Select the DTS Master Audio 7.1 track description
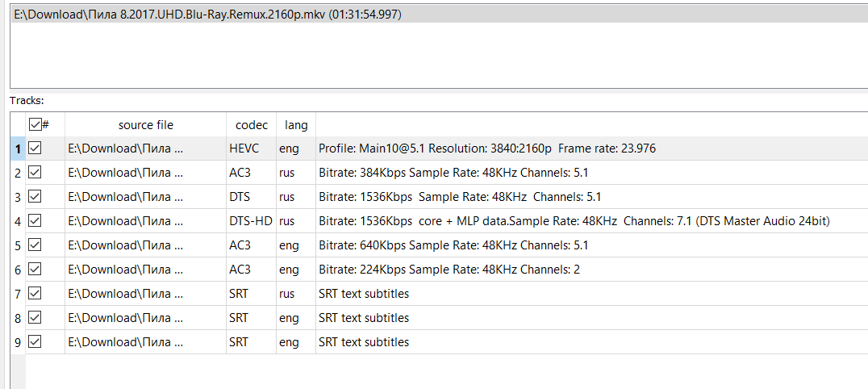Image resolution: width=868 pixels, height=389 pixels. click(x=573, y=221)
